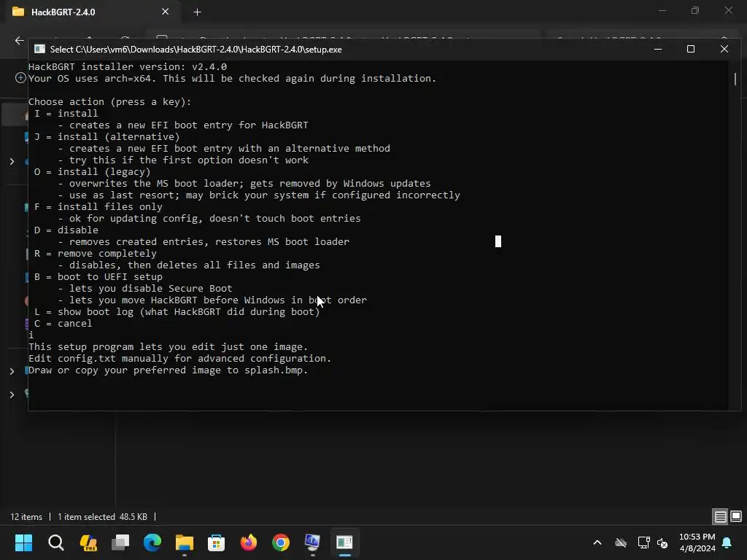Click "12 items" in Explorer status bar
747x560 pixels.
point(26,517)
